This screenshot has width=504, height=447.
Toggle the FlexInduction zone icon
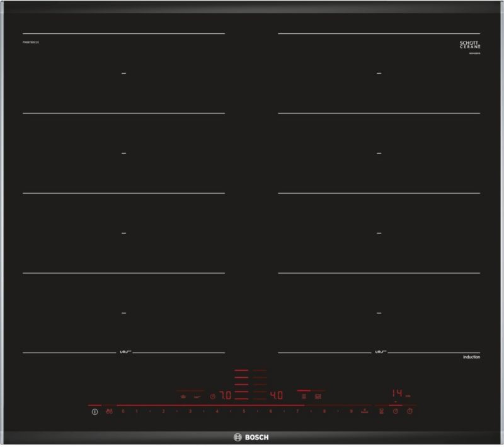coord(304,397)
